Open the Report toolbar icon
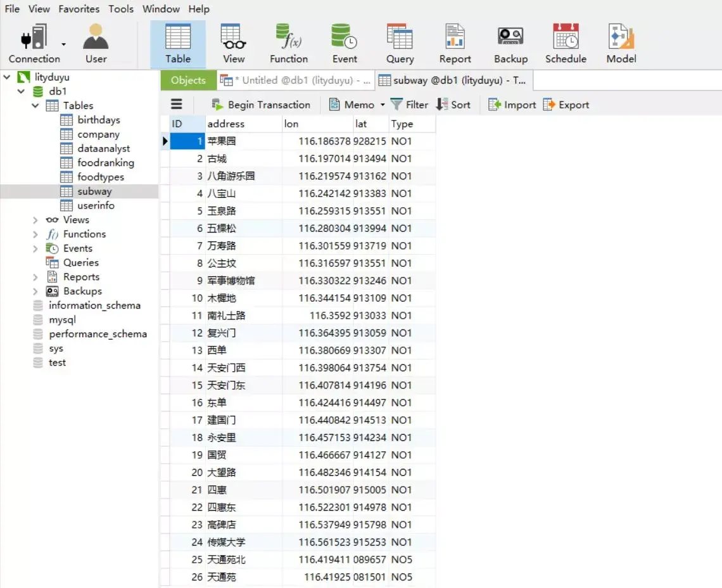This screenshot has width=722, height=588. 455,44
